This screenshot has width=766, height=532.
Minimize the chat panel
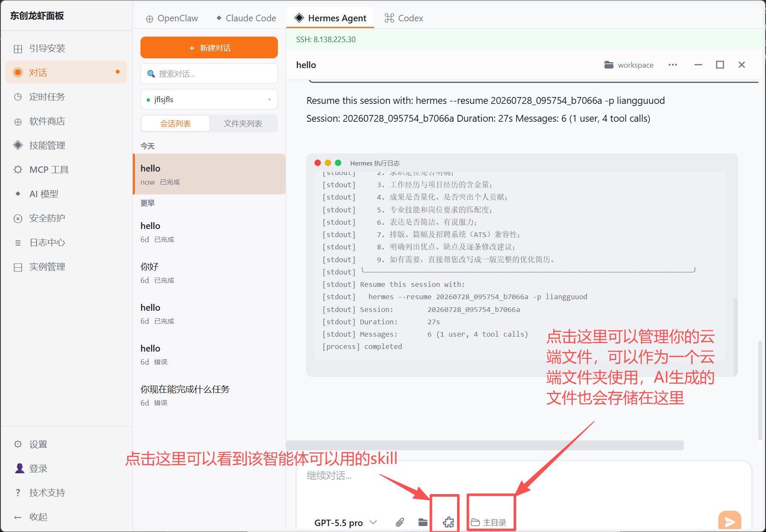698,65
